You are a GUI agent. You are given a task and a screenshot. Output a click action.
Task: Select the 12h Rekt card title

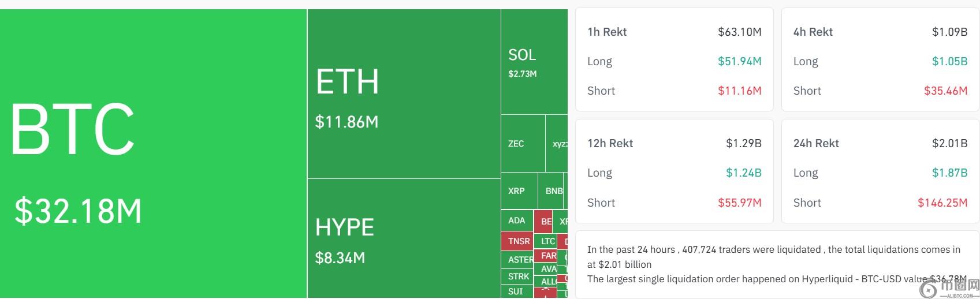click(610, 144)
